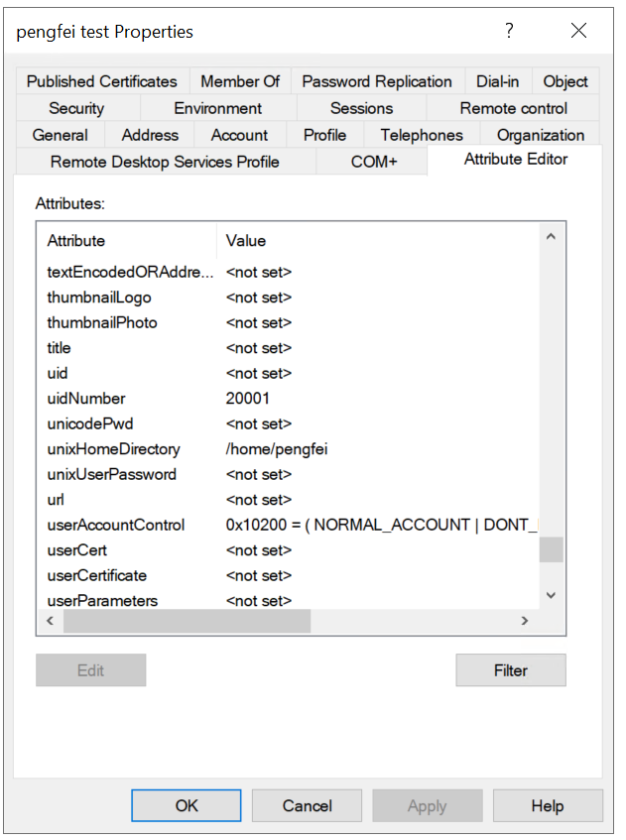
Task: Click OK to confirm changes
Action: [x=187, y=805]
